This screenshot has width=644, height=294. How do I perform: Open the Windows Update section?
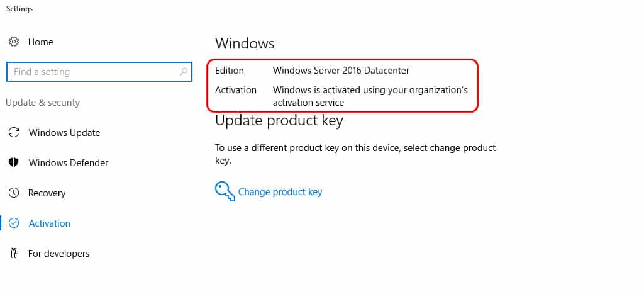pyautogui.click(x=65, y=133)
